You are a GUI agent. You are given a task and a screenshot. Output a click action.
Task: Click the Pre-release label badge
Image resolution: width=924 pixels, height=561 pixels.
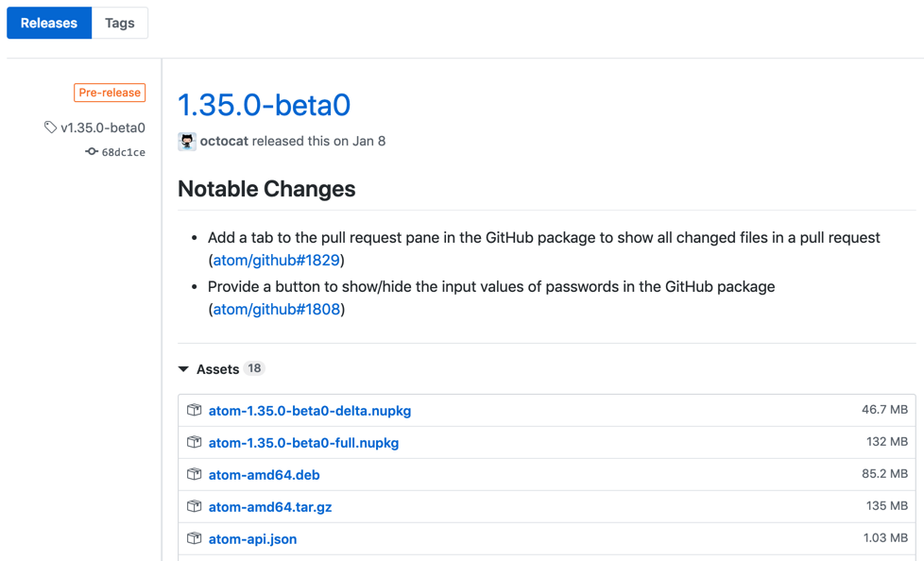[x=110, y=93]
